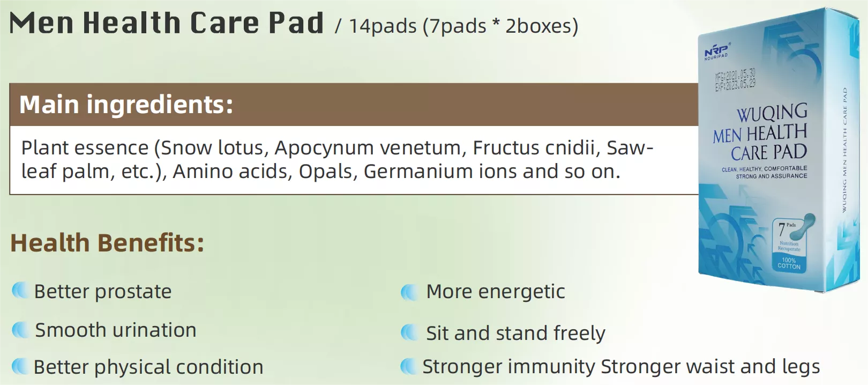Click the MFG/EXP date stamp on box
This screenshot has width=868, height=385.
735,79
